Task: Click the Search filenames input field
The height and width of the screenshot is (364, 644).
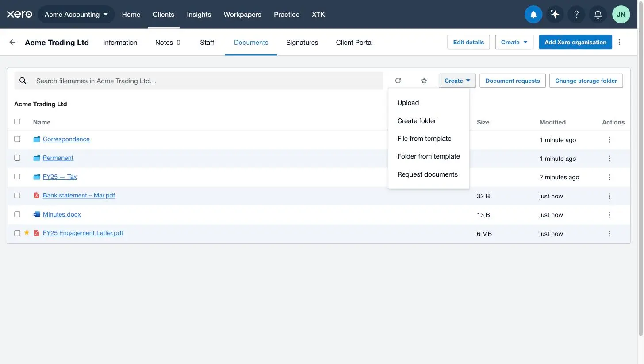Action: 199,81
